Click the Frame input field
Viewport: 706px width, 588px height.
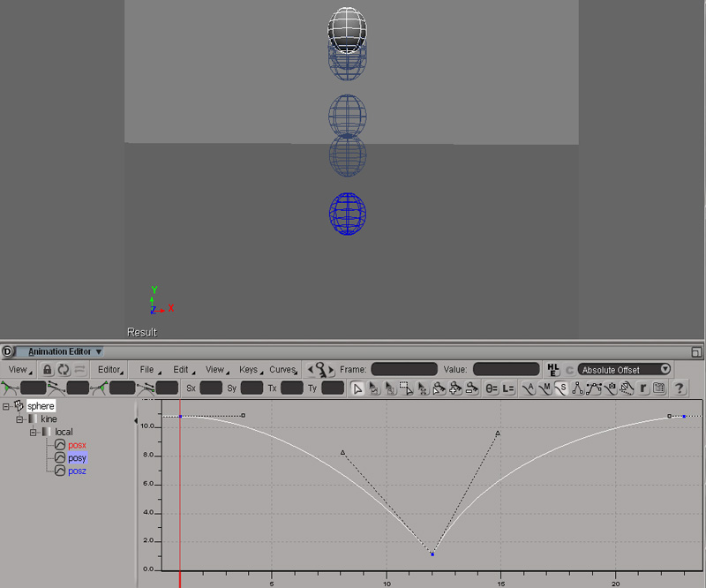[x=404, y=369]
